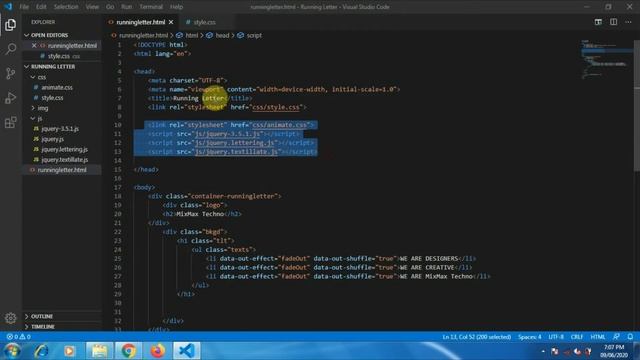Click the css/style.css href link in code

tap(276, 107)
